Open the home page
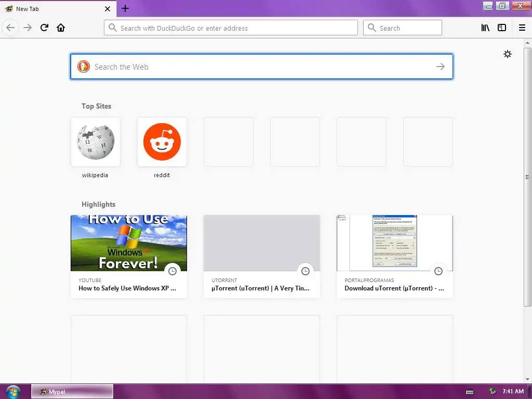Viewport: 532px width, 399px height. pyautogui.click(x=61, y=28)
